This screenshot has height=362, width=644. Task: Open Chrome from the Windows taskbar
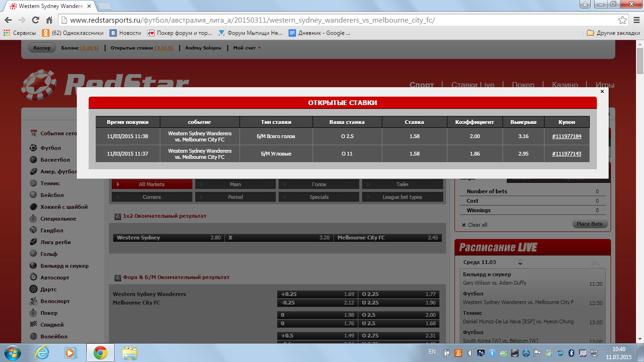pyautogui.click(x=100, y=352)
